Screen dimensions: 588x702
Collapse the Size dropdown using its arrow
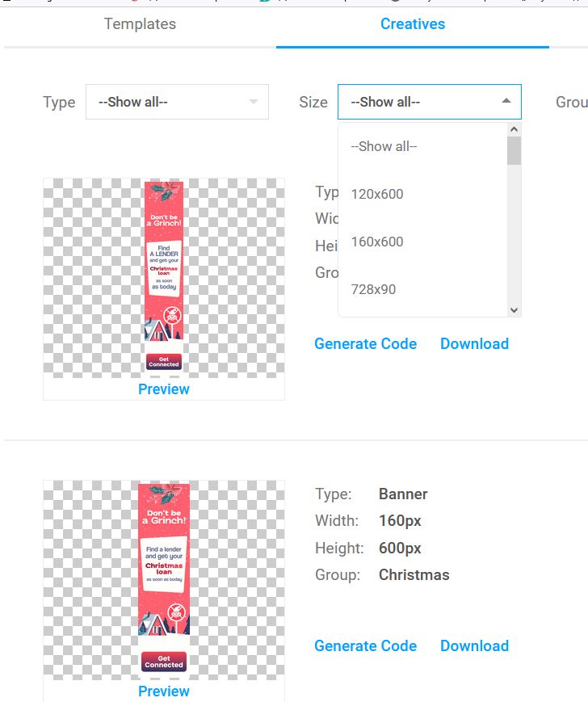tap(506, 102)
